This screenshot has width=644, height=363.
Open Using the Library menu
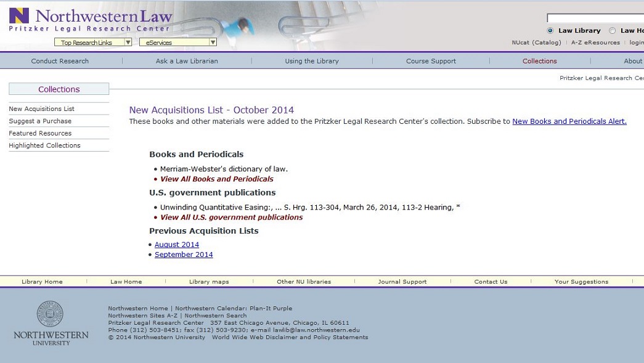[x=312, y=61]
